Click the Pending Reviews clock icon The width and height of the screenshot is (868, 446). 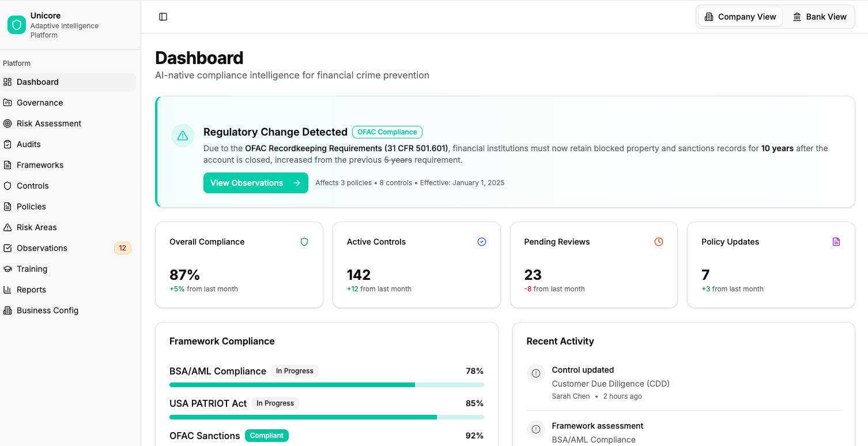pos(659,242)
